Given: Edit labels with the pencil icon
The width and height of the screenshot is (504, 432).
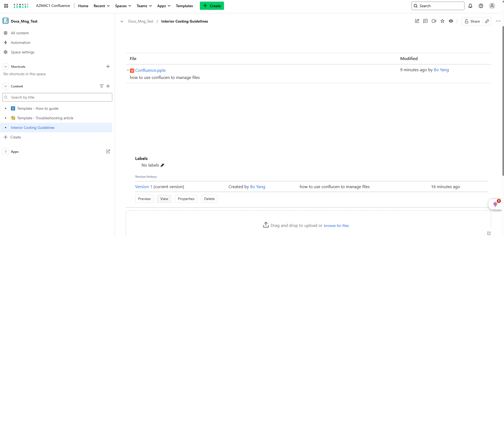Looking at the screenshot, I should pos(162,165).
